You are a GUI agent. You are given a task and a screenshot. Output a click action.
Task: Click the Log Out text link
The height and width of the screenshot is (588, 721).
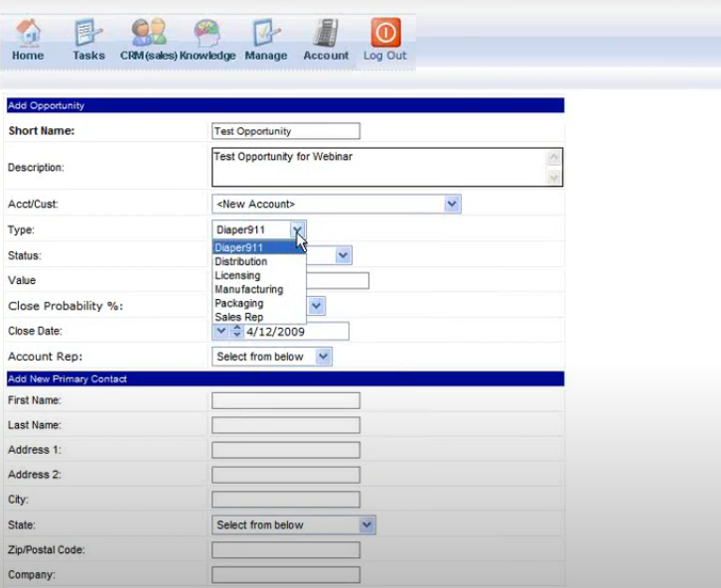(x=385, y=56)
